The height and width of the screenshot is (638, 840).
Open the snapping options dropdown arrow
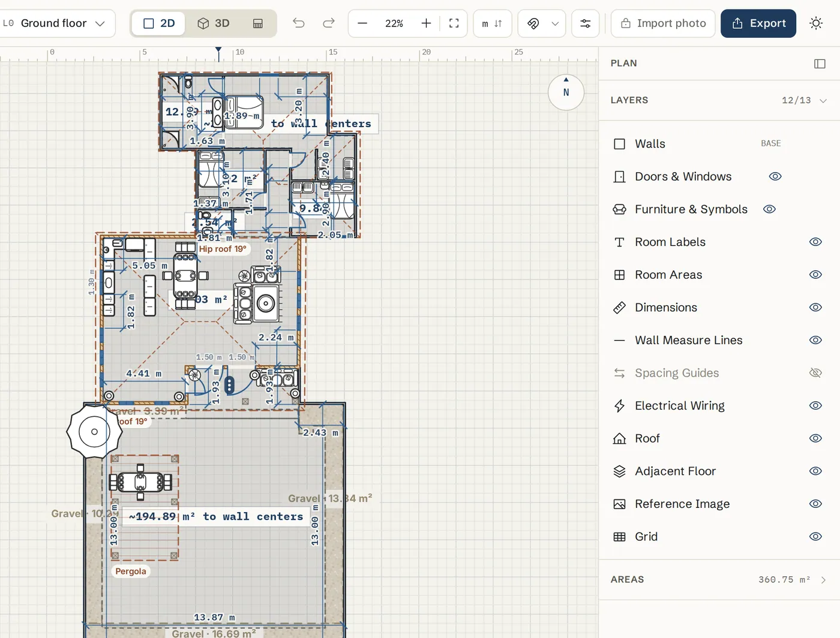[555, 23]
